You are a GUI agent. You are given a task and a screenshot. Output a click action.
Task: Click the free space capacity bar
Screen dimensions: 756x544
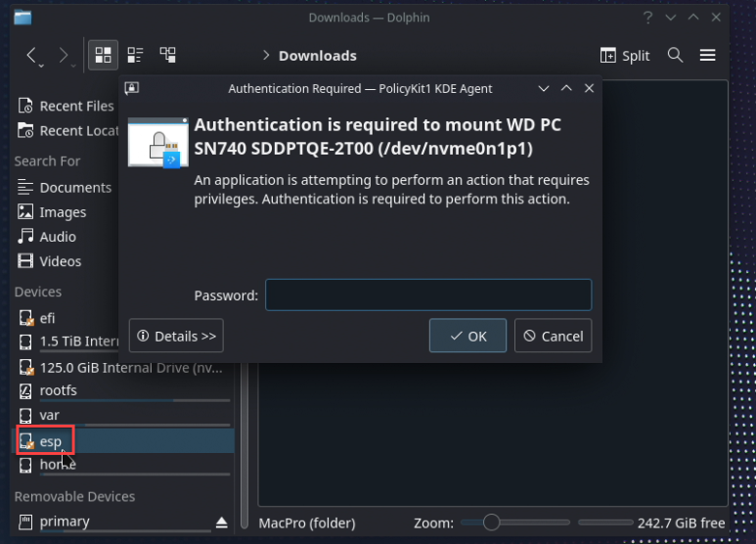[x=605, y=522]
